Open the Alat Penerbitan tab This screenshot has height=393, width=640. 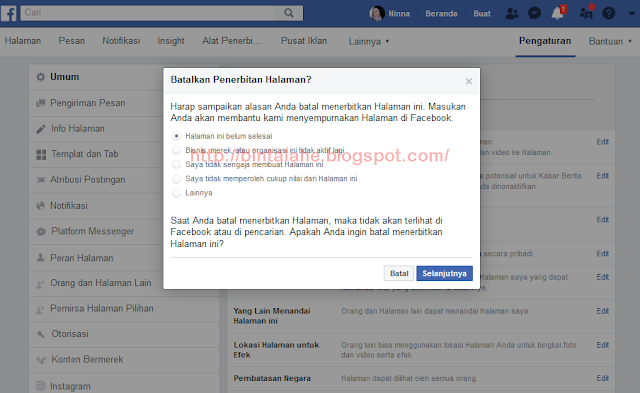(231, 41)
